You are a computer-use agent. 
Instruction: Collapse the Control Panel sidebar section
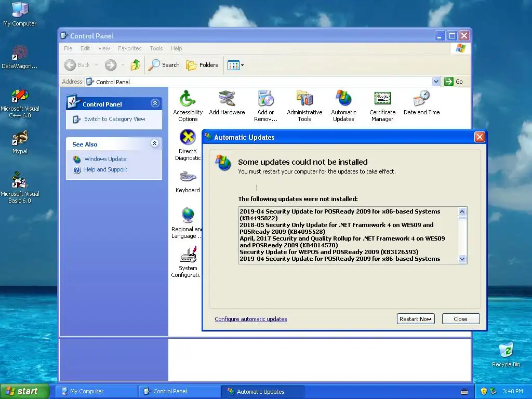click(155, 103)
